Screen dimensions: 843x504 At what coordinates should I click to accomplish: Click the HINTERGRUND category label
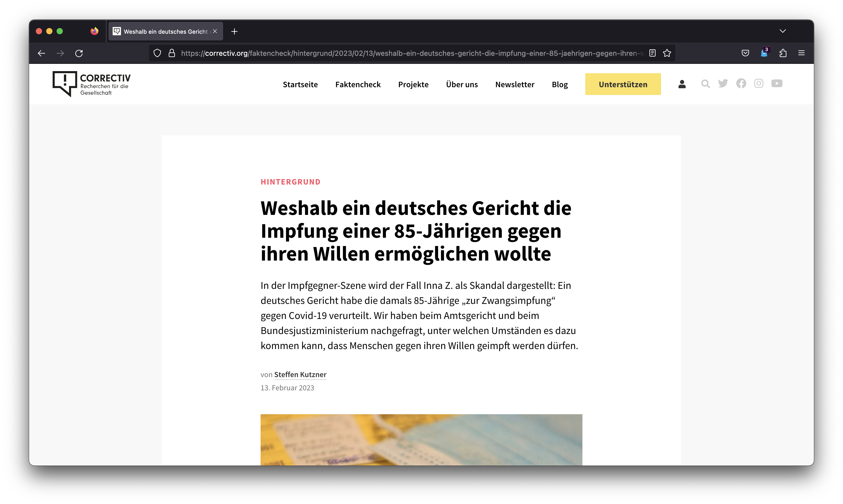point(290,182)
